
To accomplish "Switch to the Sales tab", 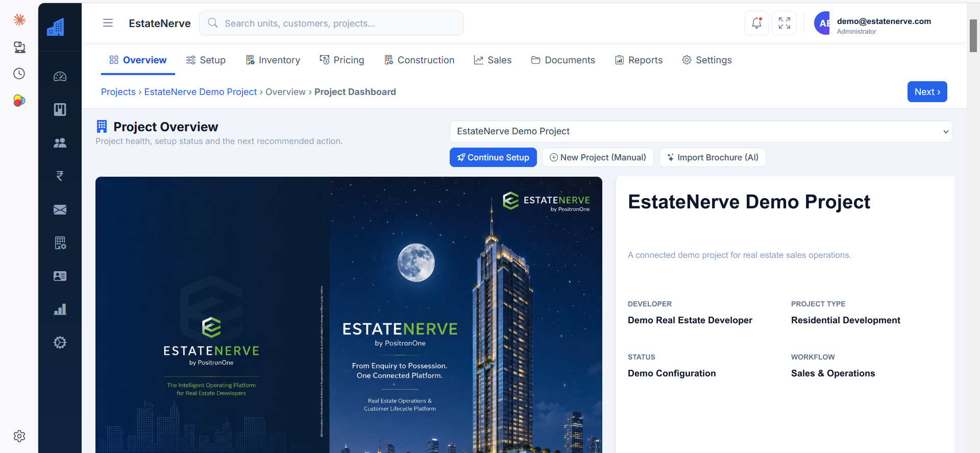I will [x=493, y=60].
